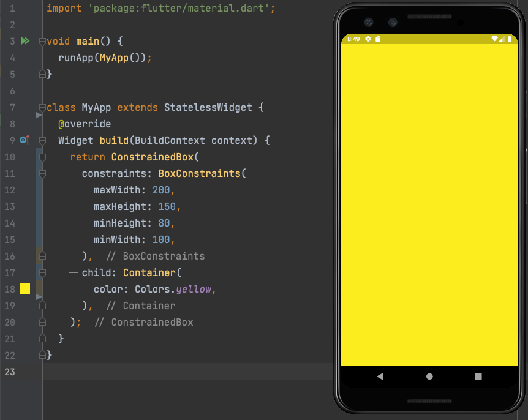
Task: Click the BuildContext parameter type
Action: [170, 140]
